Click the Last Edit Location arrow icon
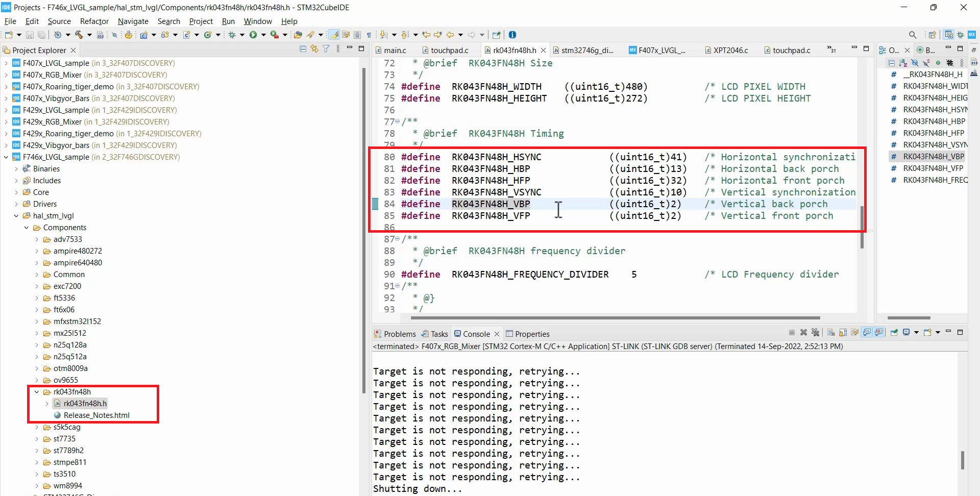The height and width of the screenshot is (496, 980). (x=426, y=35)
